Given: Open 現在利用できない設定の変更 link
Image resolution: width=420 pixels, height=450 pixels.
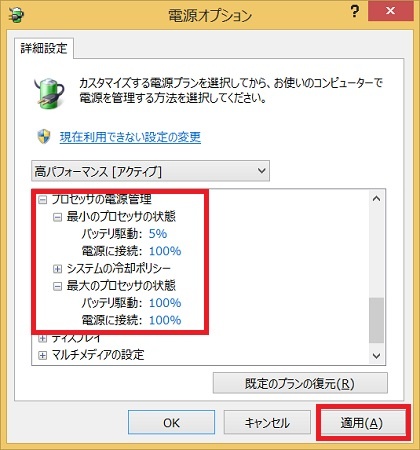Looking at the screenshot, I should pos(130,137).
